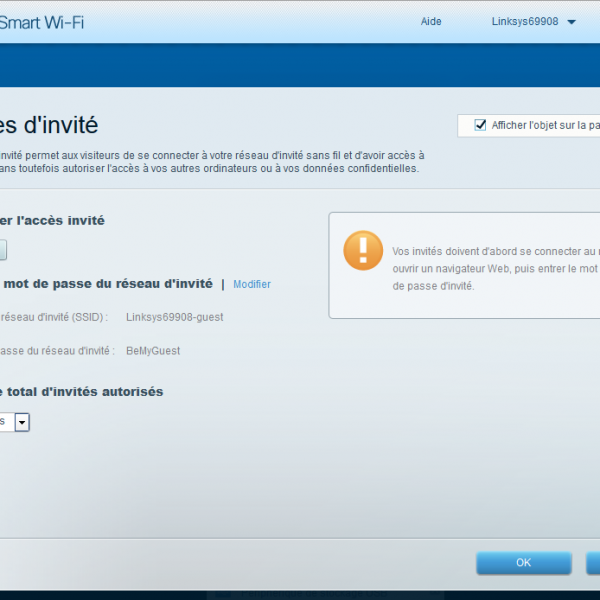Click the 'Vos invités doivent d'abord' info message
The image size is (600, 600).
click(495, 268)
